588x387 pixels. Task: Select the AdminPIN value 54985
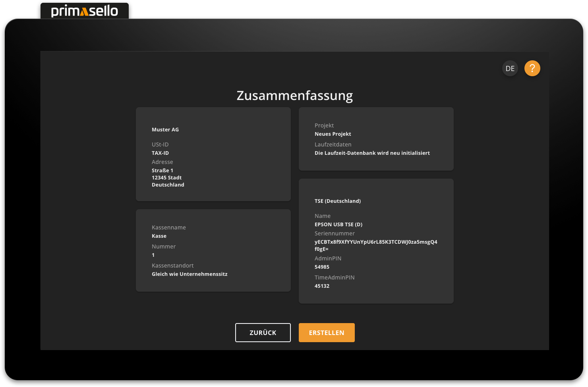322,267
